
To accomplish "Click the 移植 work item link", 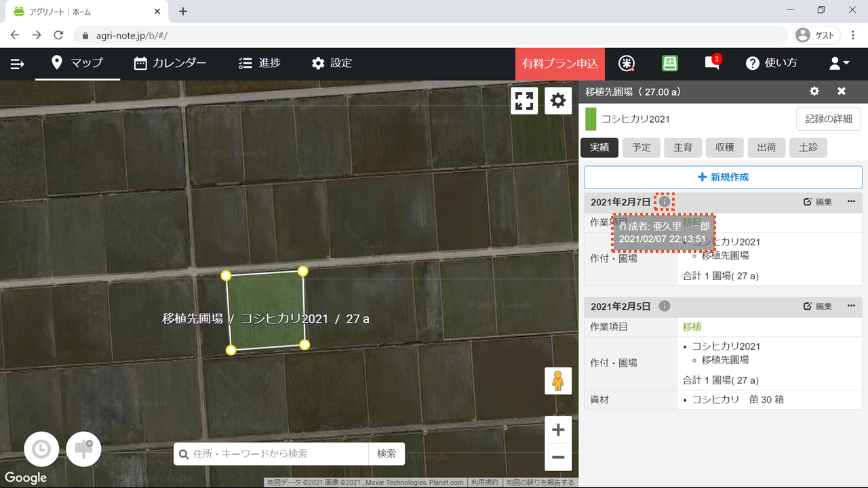I will tap(692, 327).
